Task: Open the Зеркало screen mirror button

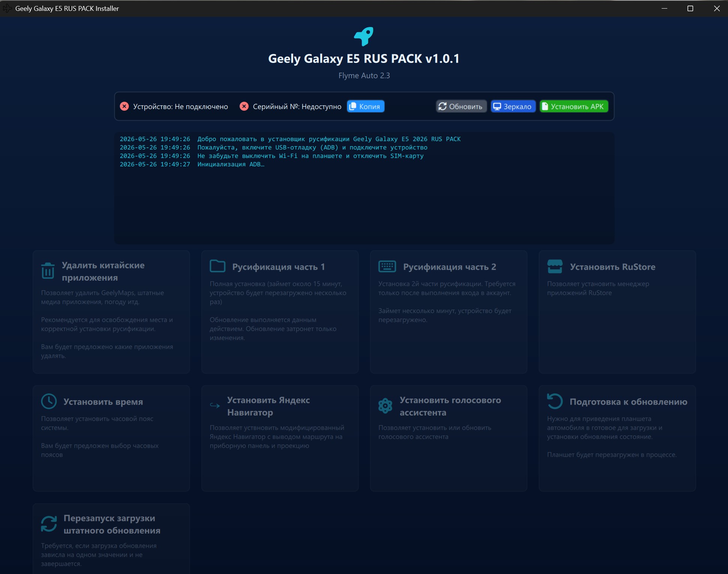Action: tap(513, 106)
